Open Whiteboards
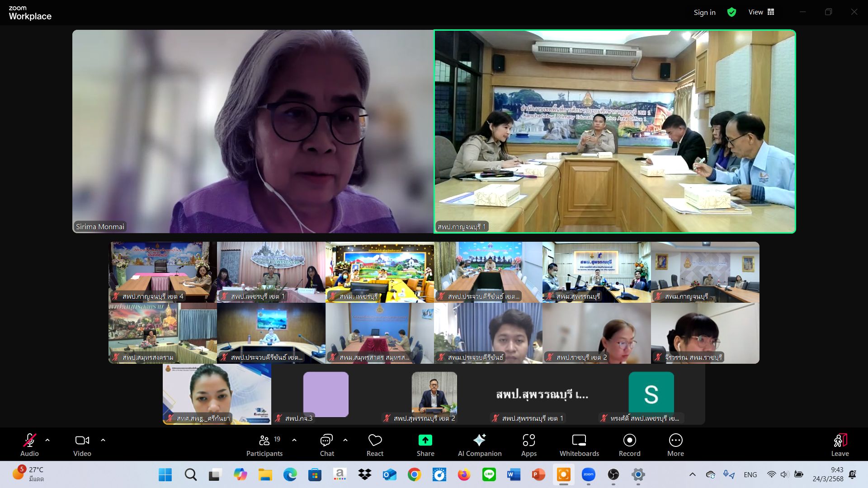The height and width of the screenshot is (488, 868). click(579, 445)
